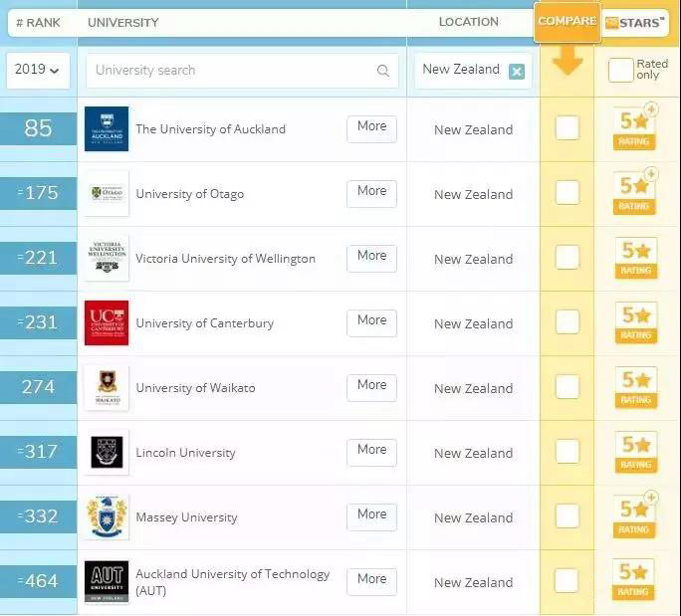Tick compare checkbox for Massey University
Screen dimensions: 681x616
tap(567, 515)
